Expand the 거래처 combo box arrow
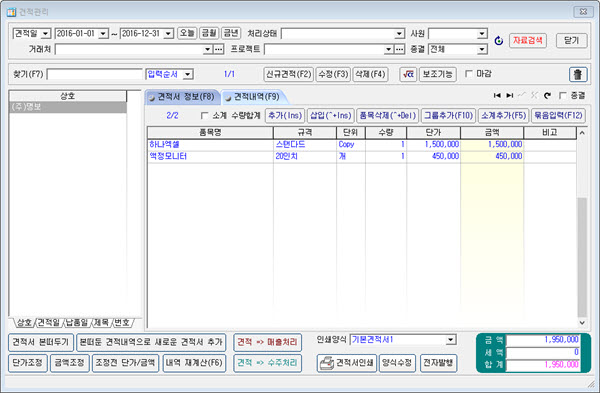 tap(207, 49)
